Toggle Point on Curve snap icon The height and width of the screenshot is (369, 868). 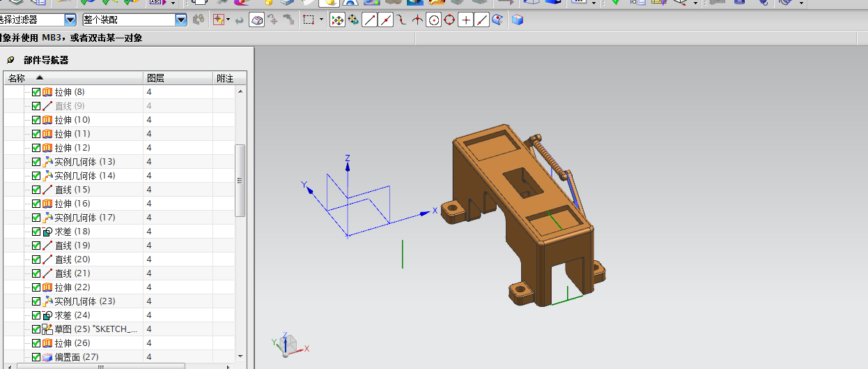(x=482, y=20)
